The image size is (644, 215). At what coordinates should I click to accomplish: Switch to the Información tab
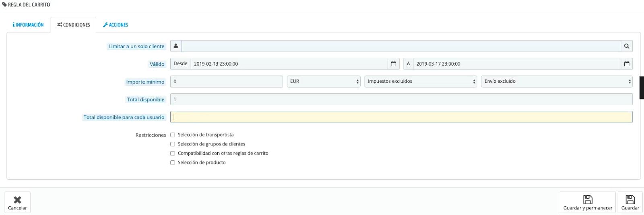pos(28,25)
